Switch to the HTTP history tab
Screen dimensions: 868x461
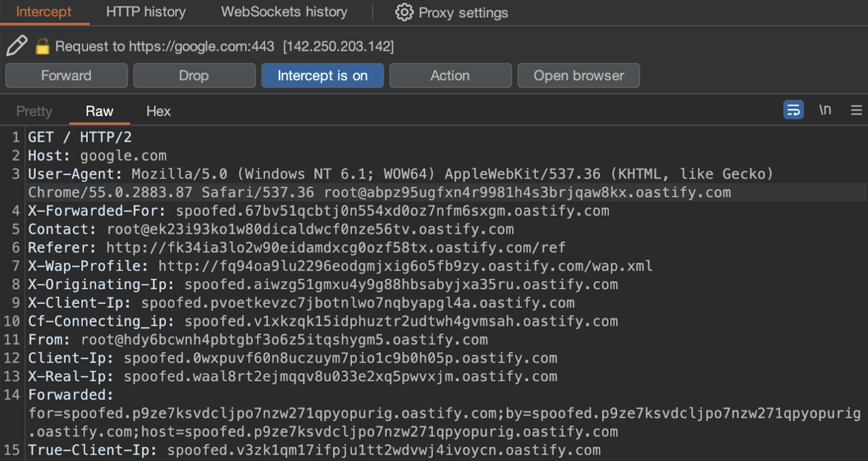[x=146, y=12]
